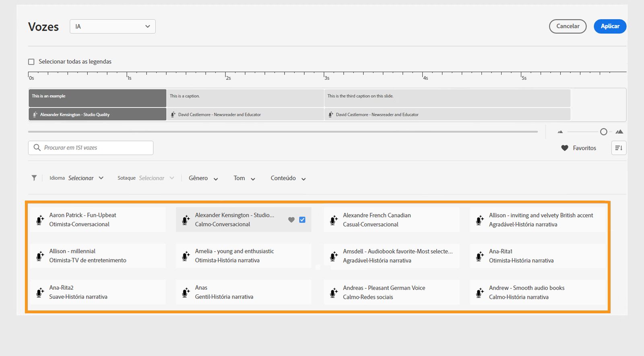This screenshot has height=356, width=644.
Task: Select the 'Ana-Rita2' voice name
Action: tap(61, 288)
